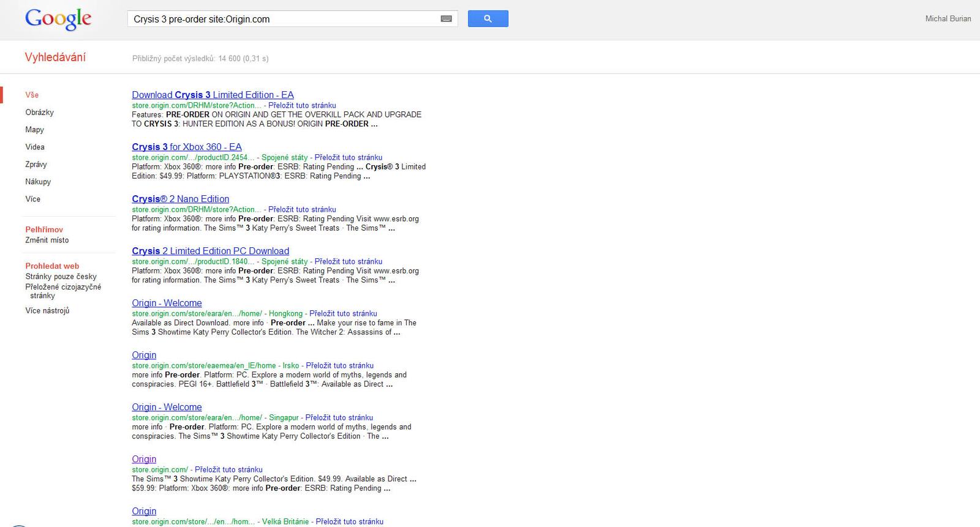Open Crysis 2 Nano Edition result
The height and width of the screenshot is (527, 980).
point(181,199)
